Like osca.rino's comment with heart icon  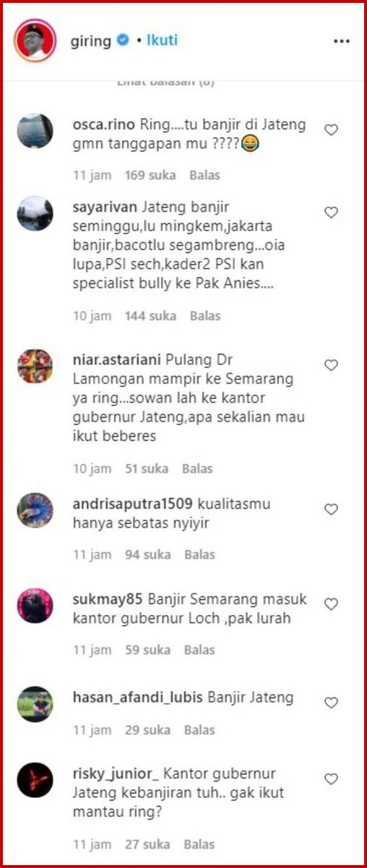coord(331,130)
